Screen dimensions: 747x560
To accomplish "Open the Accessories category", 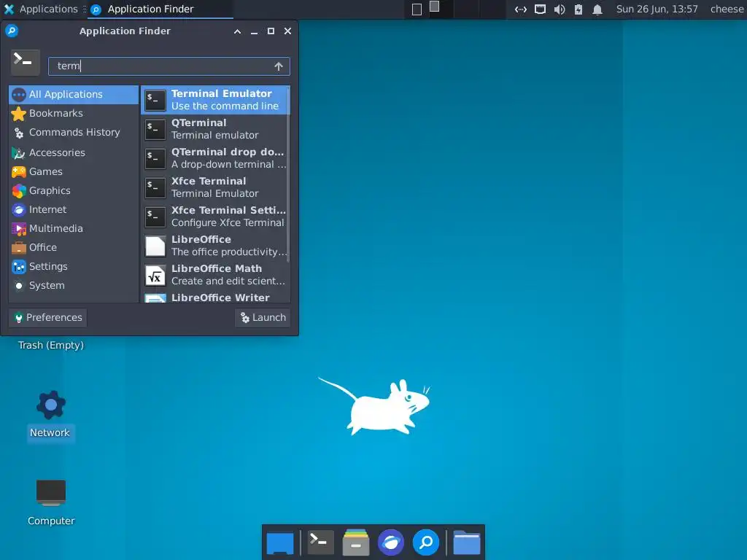I will point(74,152).
